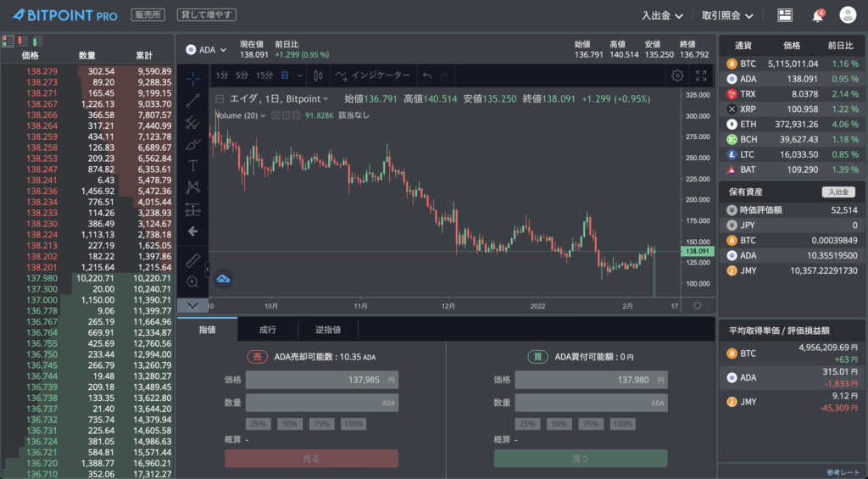The height and width of the screenshot is (479, 868).
Task: Select the trend line drawing tool
Action: tap(192, 100)
